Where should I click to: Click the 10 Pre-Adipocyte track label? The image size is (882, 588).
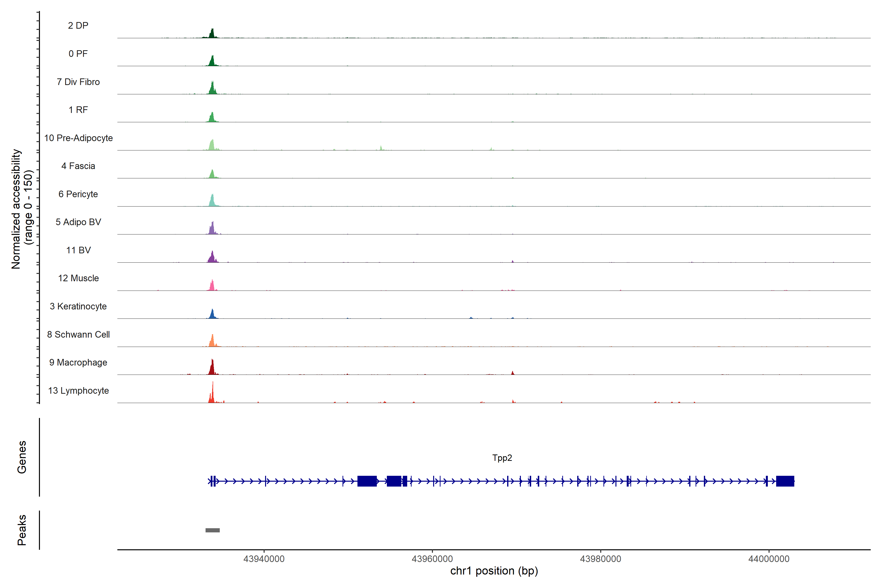(78, 138)
